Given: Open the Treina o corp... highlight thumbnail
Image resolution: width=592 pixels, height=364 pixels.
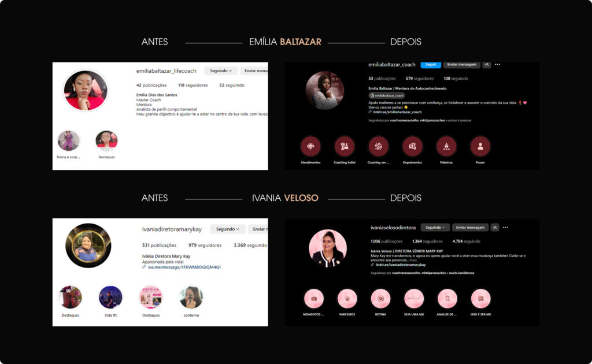Looking at the screenshot, I should coord(68,141).
